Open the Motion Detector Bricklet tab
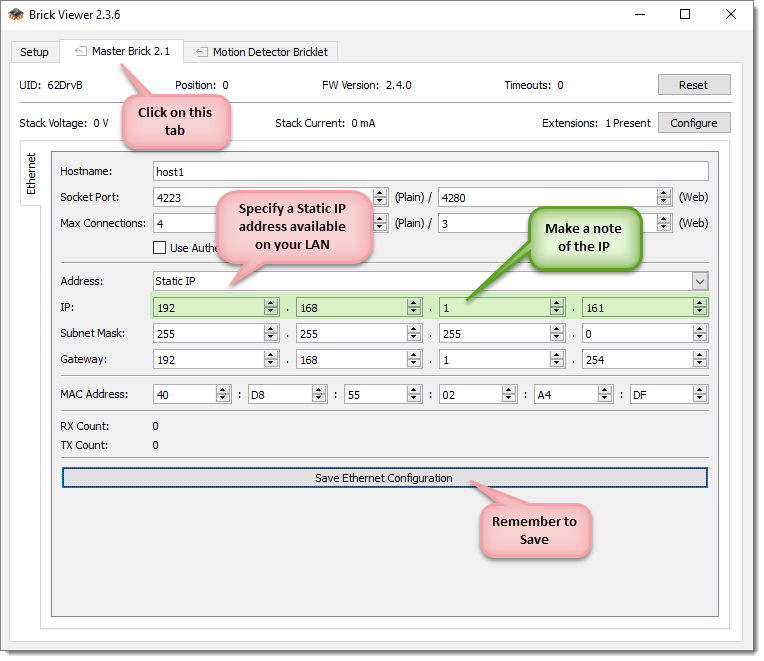This screenshot has height=661, width=764. (261, 52)
